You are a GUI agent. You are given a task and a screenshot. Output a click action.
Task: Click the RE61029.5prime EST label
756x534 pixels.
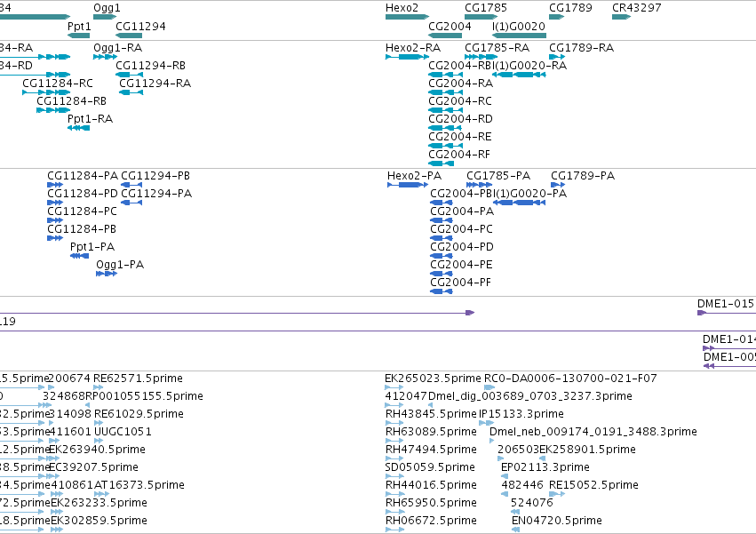pyautogui.click(x=139, y=414)
